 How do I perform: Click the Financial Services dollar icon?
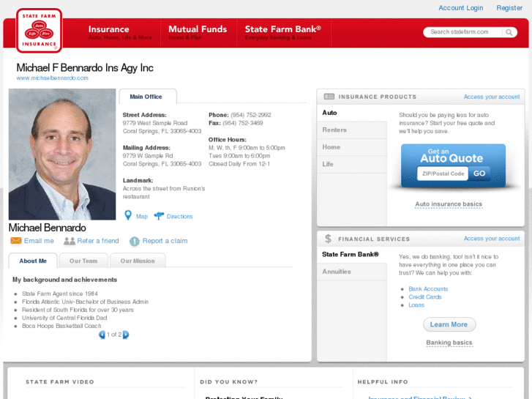(328, 239)
